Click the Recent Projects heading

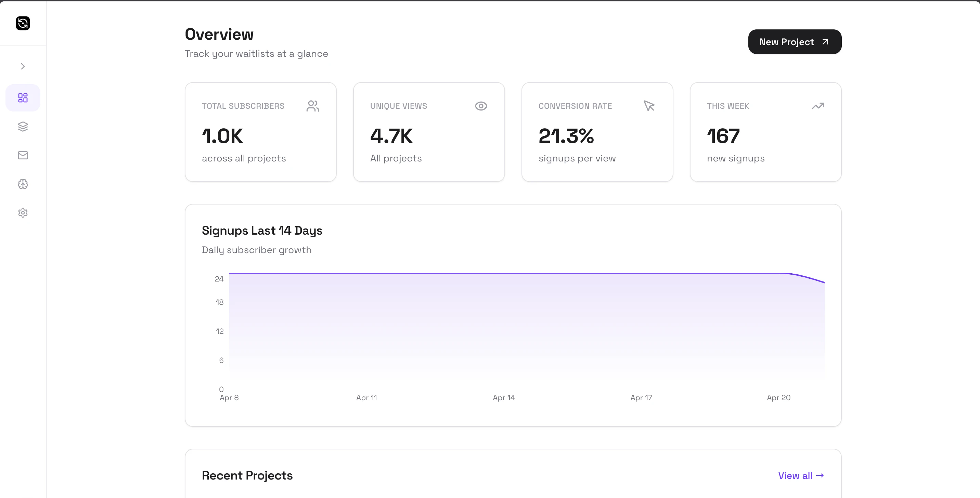[247, 475]
